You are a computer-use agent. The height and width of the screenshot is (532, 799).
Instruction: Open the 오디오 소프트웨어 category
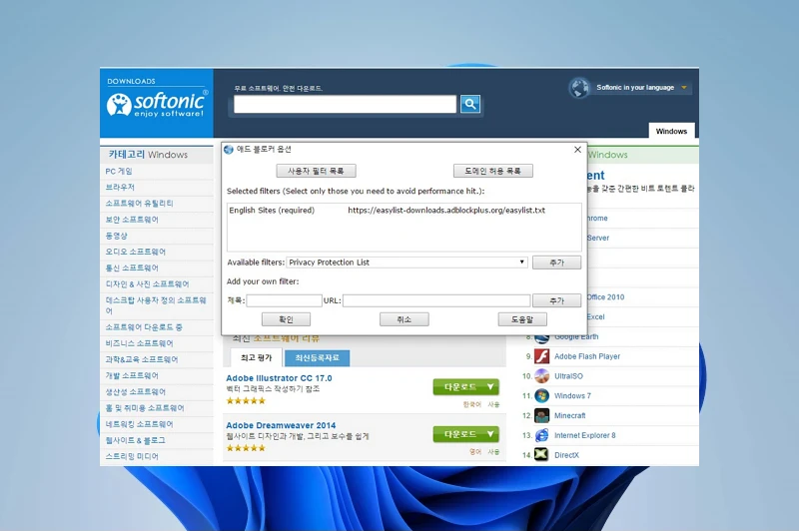pyautogui.click(x=136, y=252)
